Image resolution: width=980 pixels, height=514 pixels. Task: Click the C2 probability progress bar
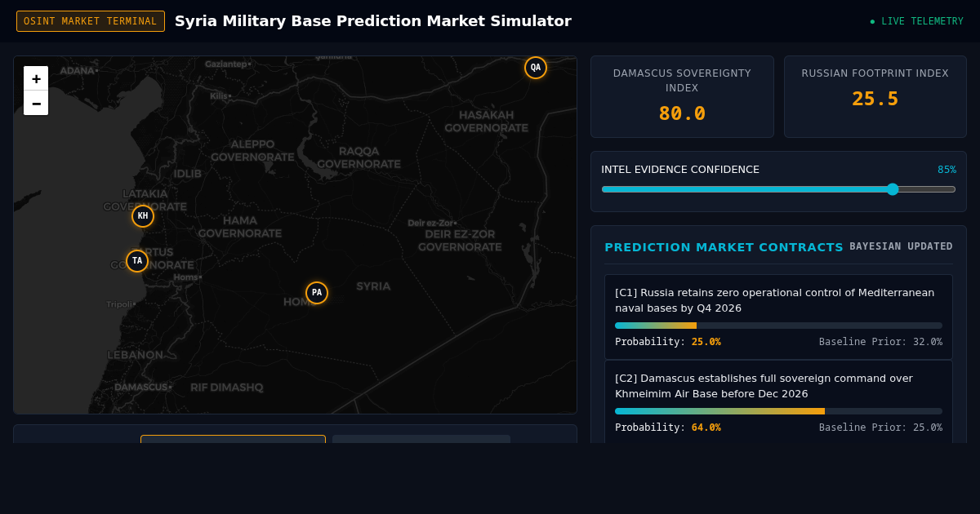(x=778, y=411)
